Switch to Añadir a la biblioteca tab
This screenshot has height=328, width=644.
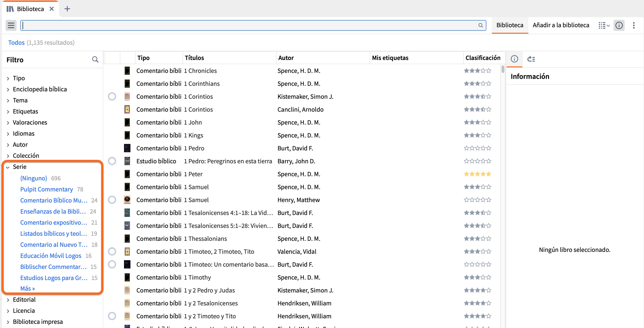561,25
